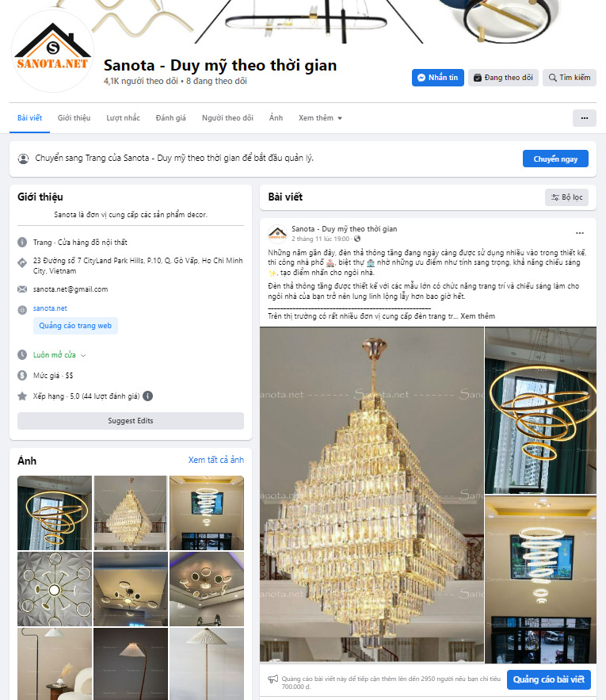Click the Sanota.net profile logo picture
The height and width of the screenshot is (700, 606).
[52, 52]
